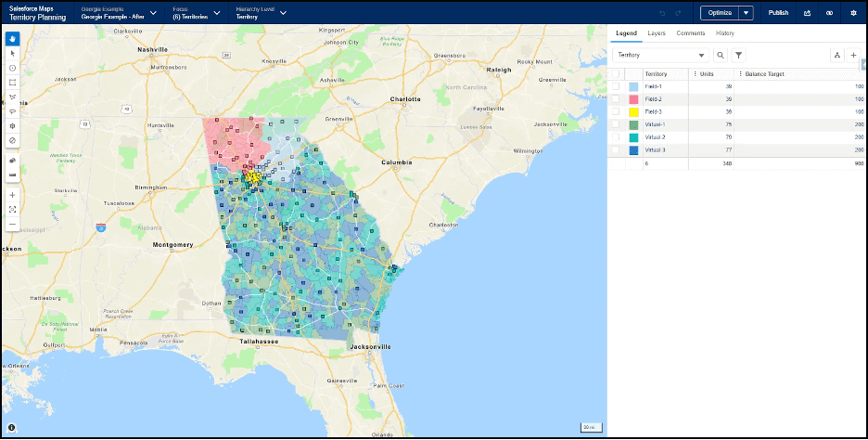Screen dimensions: 868x440
Task: Switch to the Layers tab
Action: point(657,33)
